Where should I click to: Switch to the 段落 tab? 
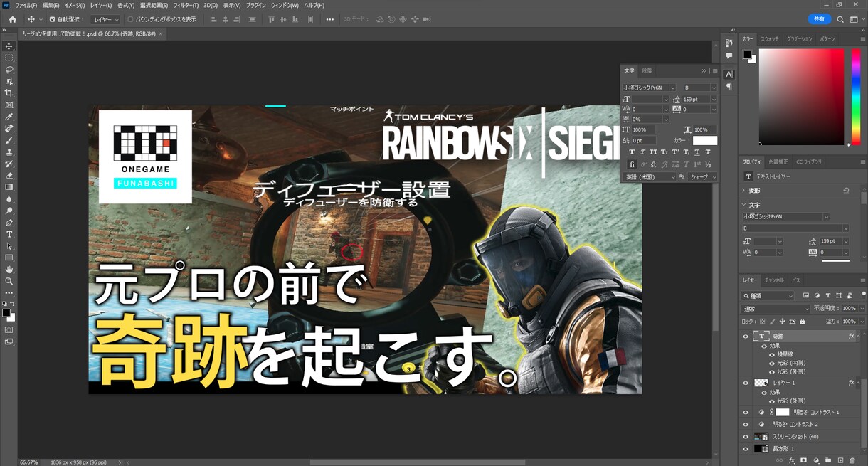click(647, 70)
